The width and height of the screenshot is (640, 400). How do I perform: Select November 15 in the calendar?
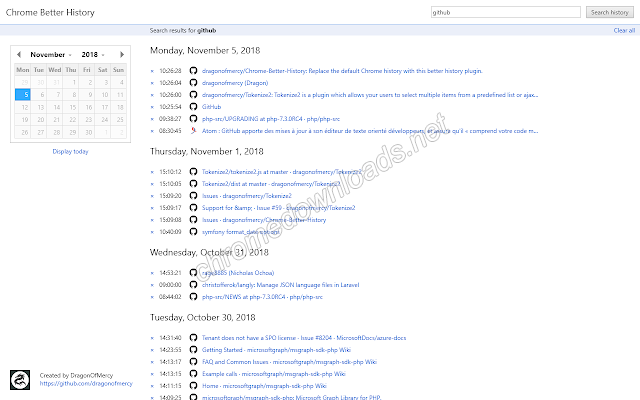pos(71,107)
